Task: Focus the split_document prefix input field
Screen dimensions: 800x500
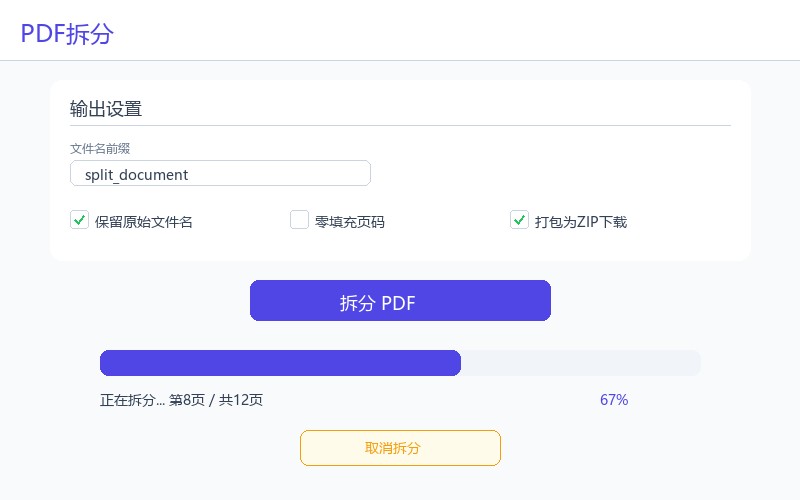Action: coord(220,173)
